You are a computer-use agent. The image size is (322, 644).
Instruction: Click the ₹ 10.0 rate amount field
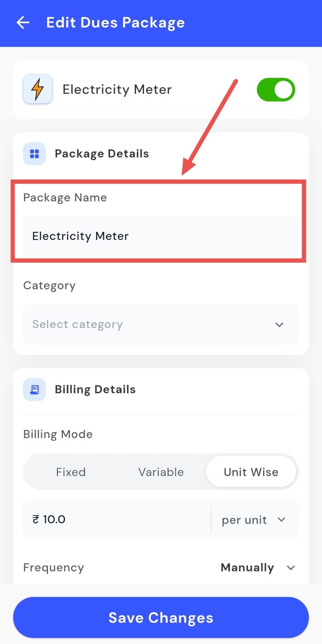117,519
